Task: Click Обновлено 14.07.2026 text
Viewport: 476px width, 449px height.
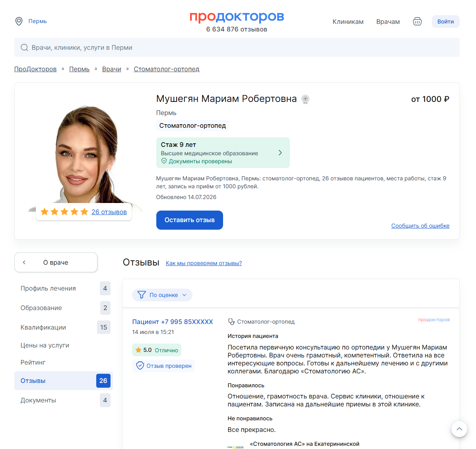Action: pos(186,197)
